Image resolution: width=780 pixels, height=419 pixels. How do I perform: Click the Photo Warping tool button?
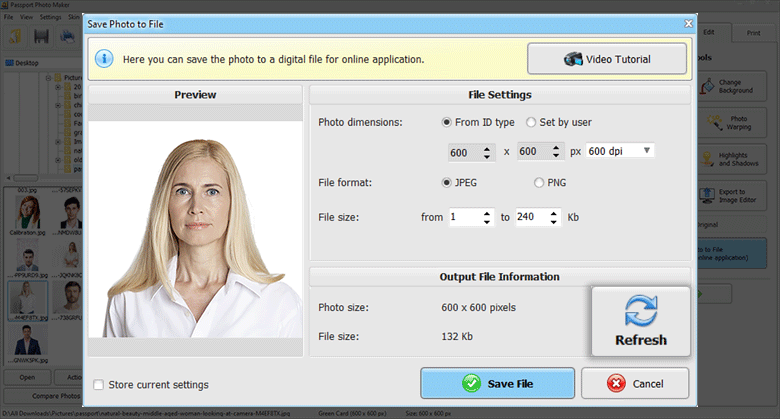point(731,123)
